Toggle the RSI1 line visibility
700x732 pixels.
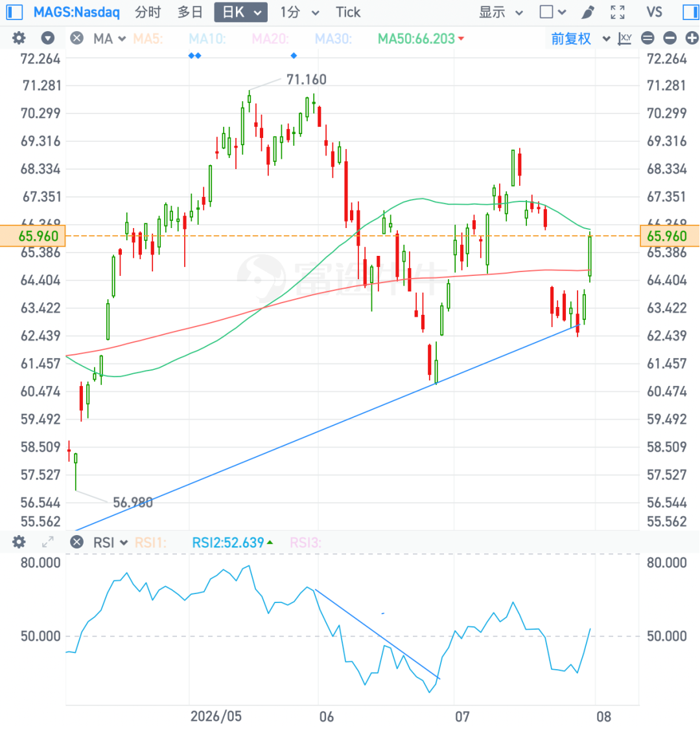[150, 542]
